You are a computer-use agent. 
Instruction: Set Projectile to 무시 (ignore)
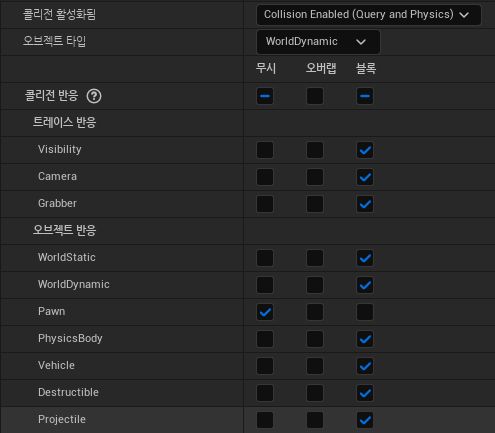[265, 420]
